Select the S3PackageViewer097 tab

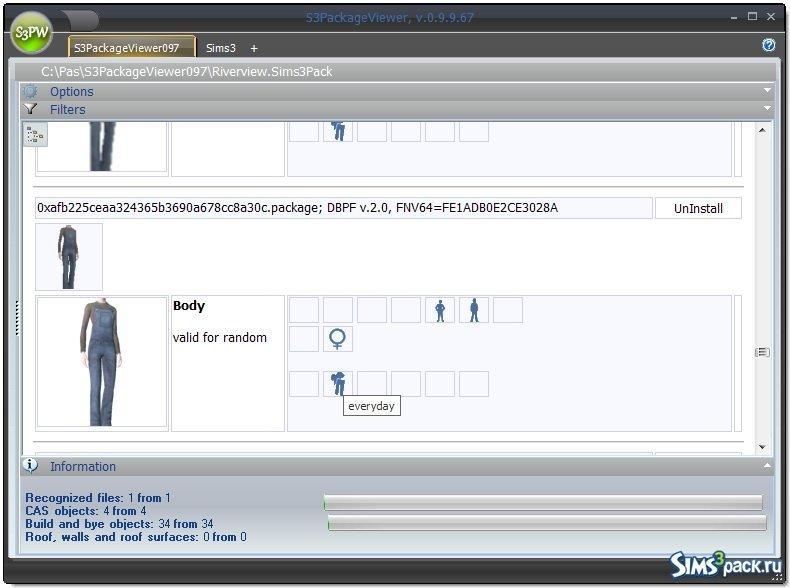pyautogui.click(x=131, y=48)
